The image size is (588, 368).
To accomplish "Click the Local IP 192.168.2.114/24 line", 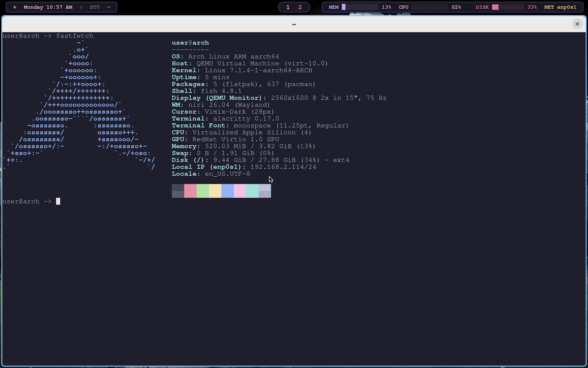I will (x=244, y=167).
